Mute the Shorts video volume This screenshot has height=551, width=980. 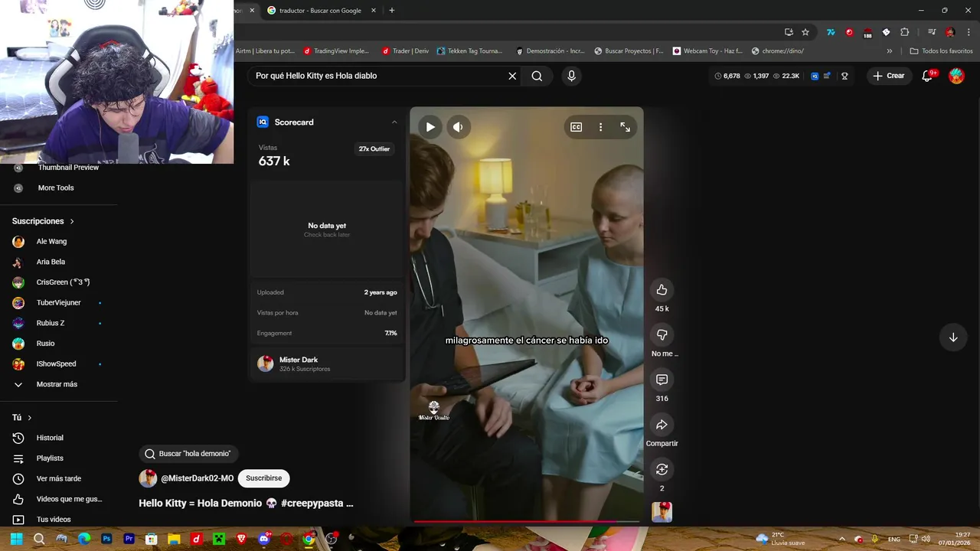tap(458, 127)
